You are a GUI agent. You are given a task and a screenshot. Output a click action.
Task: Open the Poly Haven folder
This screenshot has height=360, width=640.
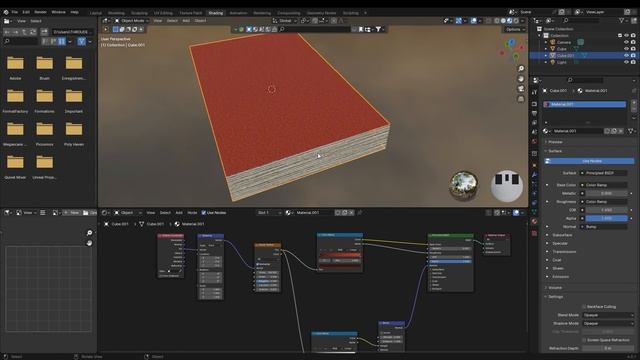click(74, 133)
